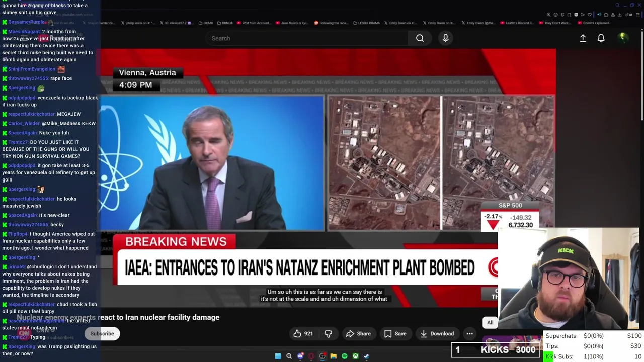The height and width of the screenshot is (362, 644).
Task: Open the snapshot capture icon in toolbar
Action: [x=569, y=15]
